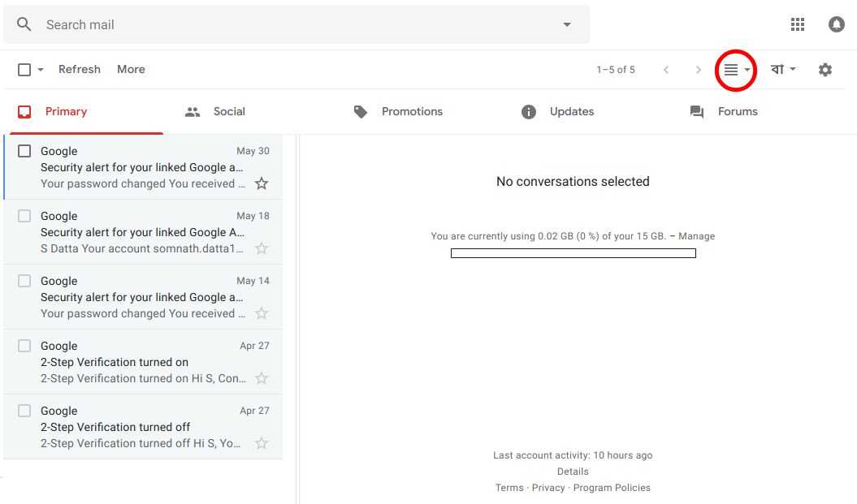This screenshot has width=857, height=504.
Task: Click the Refresh button
Action: pos(80,69)
